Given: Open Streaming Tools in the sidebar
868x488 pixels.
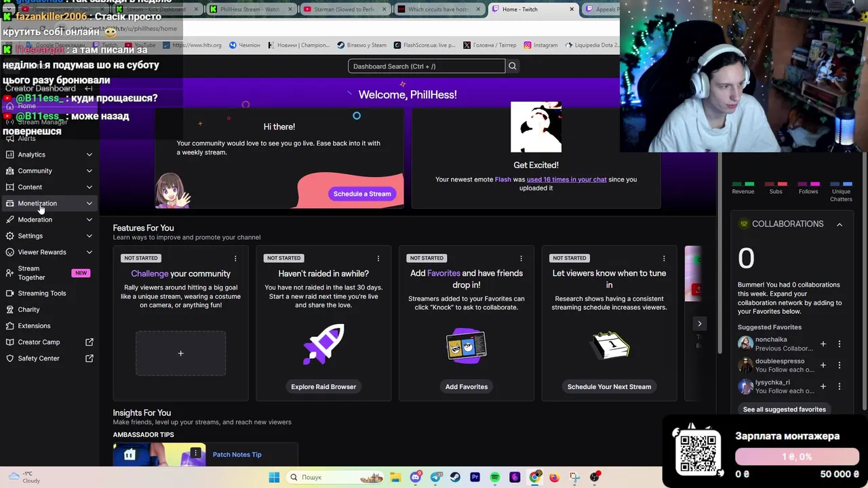Looking at the screenshot, I should 42,293.
